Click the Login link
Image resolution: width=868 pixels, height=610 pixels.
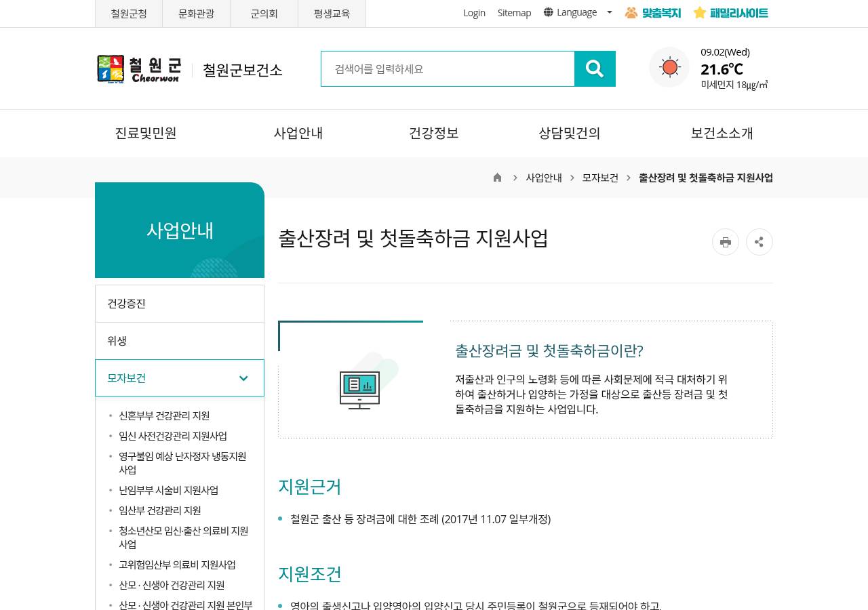474,13
